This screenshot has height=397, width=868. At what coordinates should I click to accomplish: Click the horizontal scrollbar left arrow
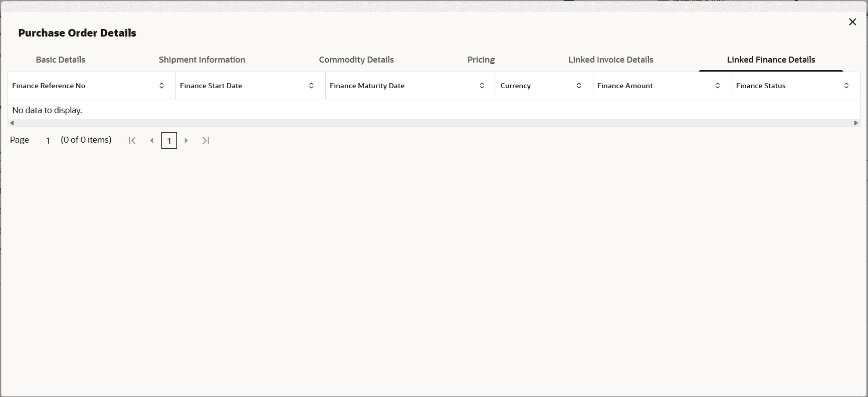pos(12,123)
